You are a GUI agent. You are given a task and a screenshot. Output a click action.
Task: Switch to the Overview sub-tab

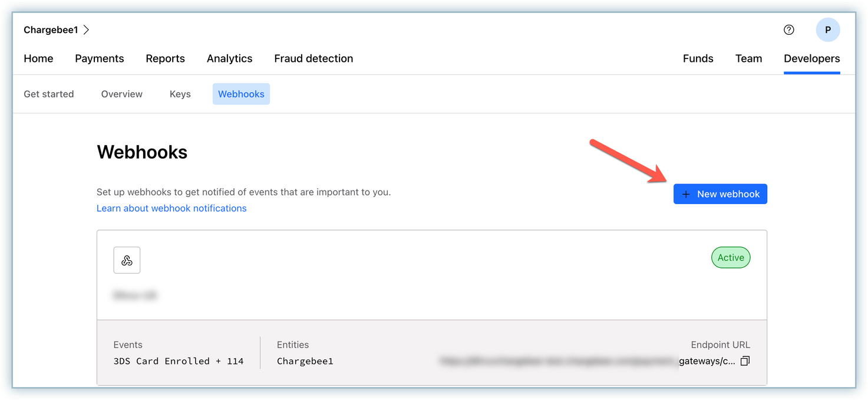(x=122, y=94)
